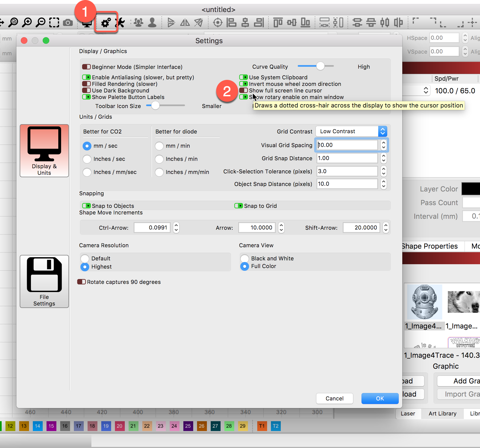The width and height of the screenshot is (480, 448).
Task: Turn on Use Dark Background toggle
Action: [86, 91]
